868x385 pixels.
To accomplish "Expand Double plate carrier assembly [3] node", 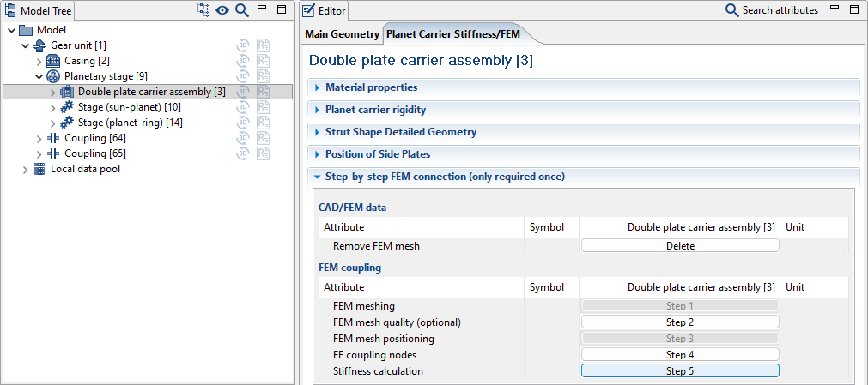I will coord(52,92).
